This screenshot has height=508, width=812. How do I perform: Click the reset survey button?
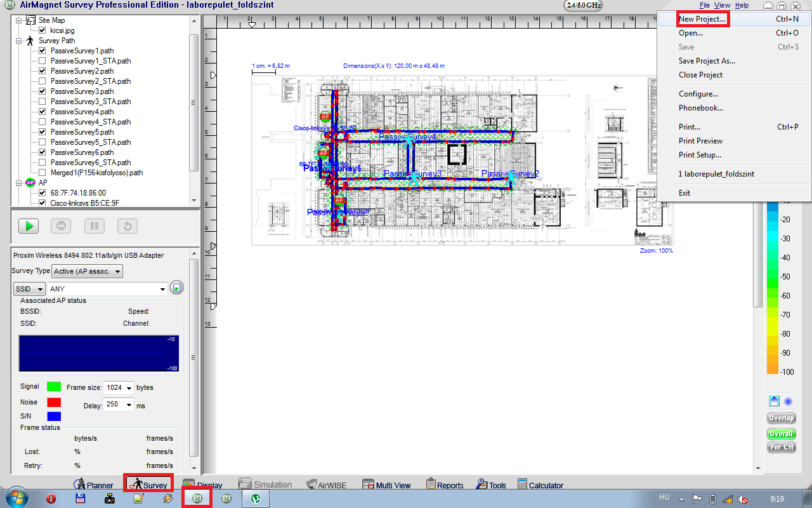128,225
